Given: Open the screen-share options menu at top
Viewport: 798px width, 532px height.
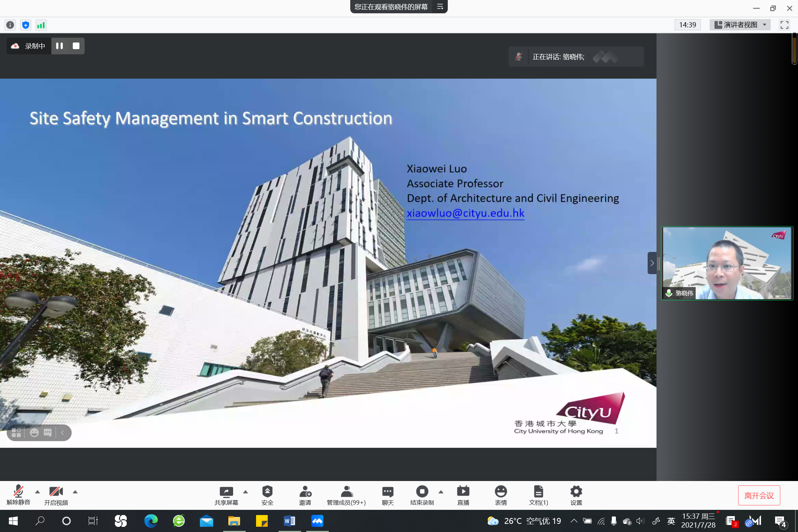Looking at the screenshot, I should (x=440, y=7).
